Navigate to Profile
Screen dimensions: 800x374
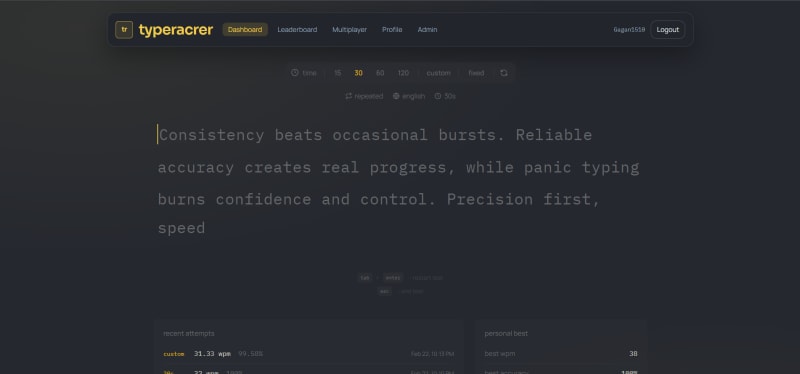pyautogui.click(x=392, y=30)
